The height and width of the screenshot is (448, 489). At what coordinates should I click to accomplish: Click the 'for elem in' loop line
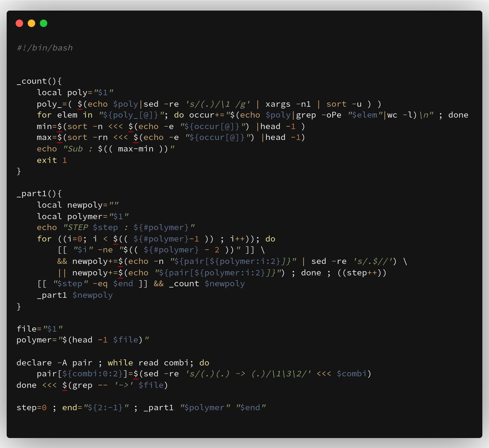pyautogui.click(x=253, y=115)
